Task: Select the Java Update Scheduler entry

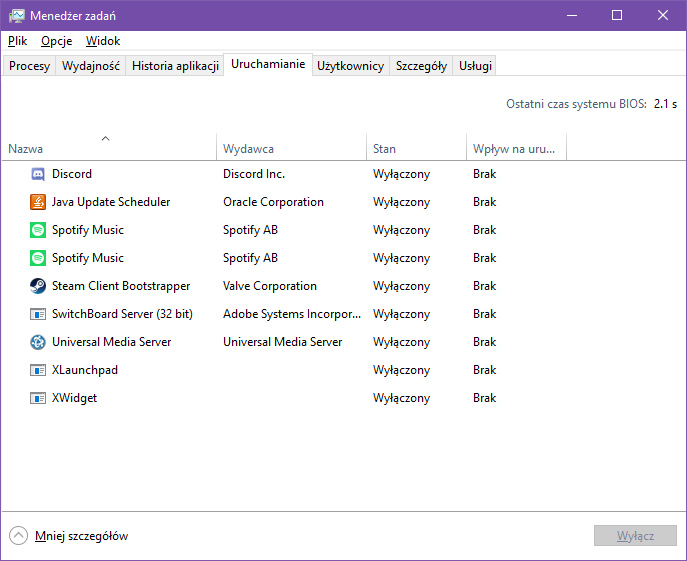Action: (x=111, y=202)
